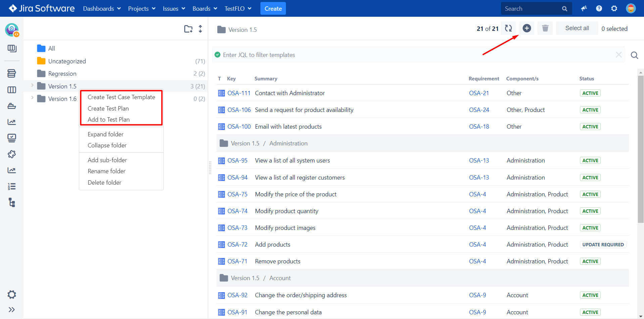Open the help question mark icon

(x=599, y=8)
